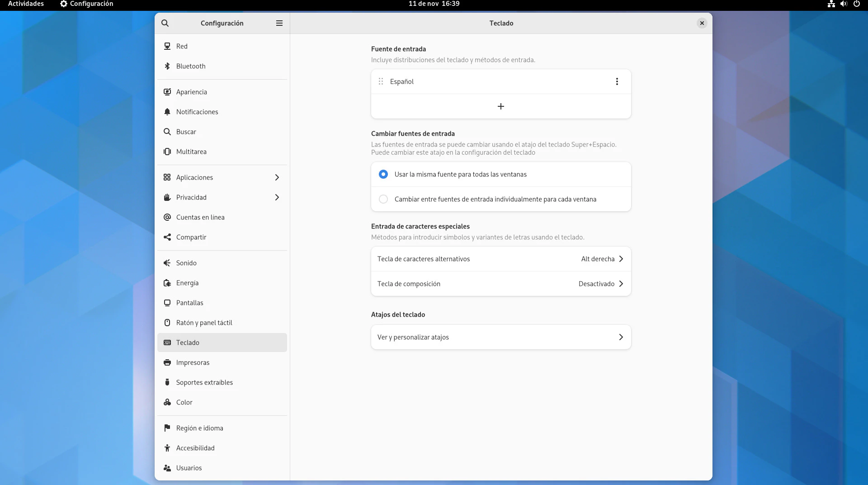Open the hamburger menu in the sidebar header
This screenshot has height=485, width=868.
(x=279, y=23)
